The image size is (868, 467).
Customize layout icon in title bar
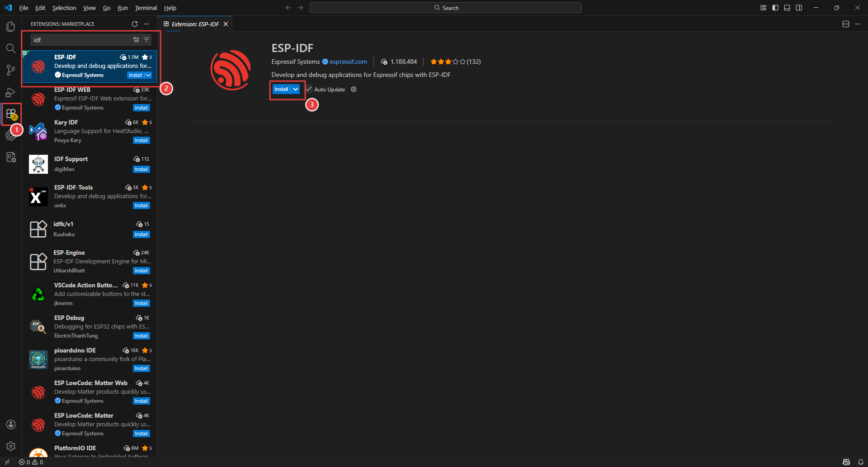click(x=764, y=8)
